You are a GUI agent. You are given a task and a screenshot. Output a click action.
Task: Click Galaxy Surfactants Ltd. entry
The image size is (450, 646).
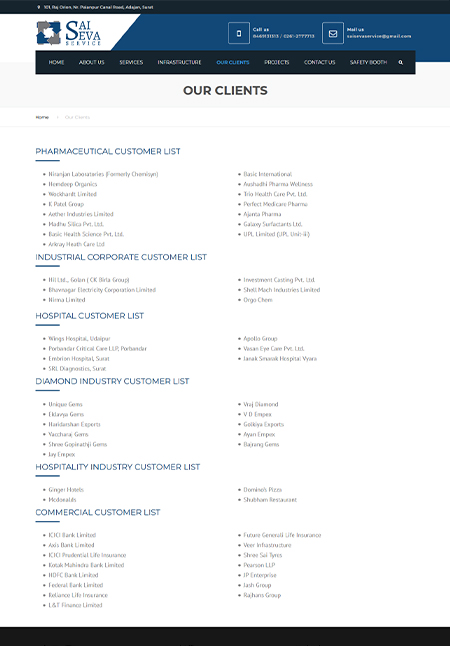click(x=273, y=224)
